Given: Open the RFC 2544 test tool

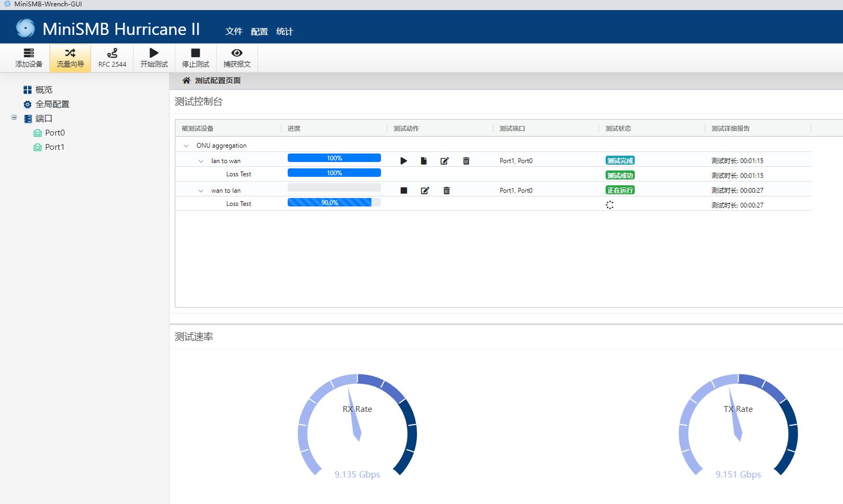Looking at the screenshot, I should 112,58.
